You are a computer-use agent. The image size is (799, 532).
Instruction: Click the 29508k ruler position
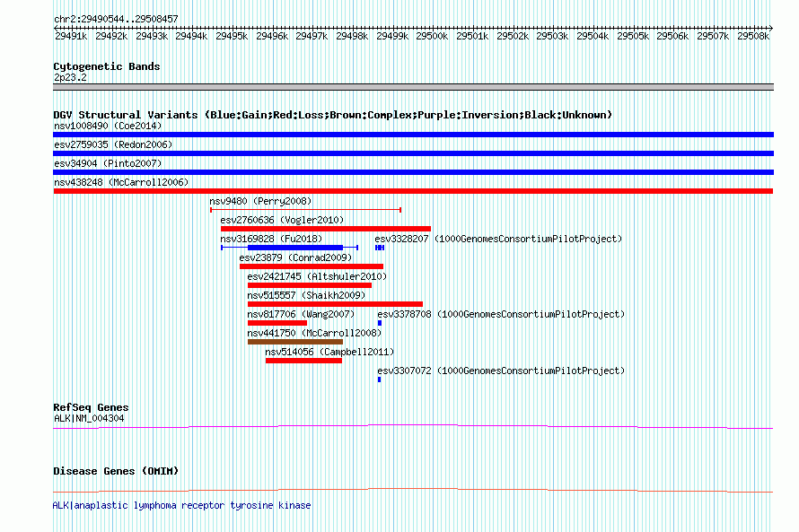point(753,36)
